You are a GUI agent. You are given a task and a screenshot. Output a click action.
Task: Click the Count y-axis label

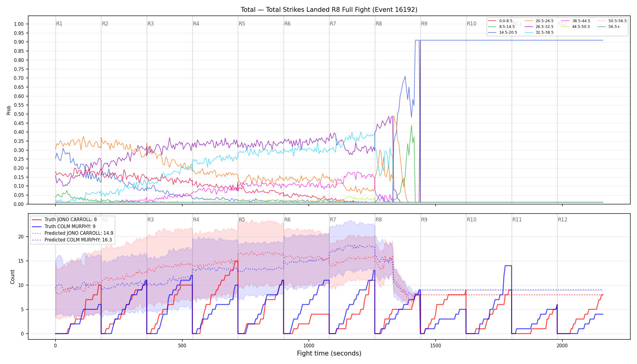(x=12, y=277)
